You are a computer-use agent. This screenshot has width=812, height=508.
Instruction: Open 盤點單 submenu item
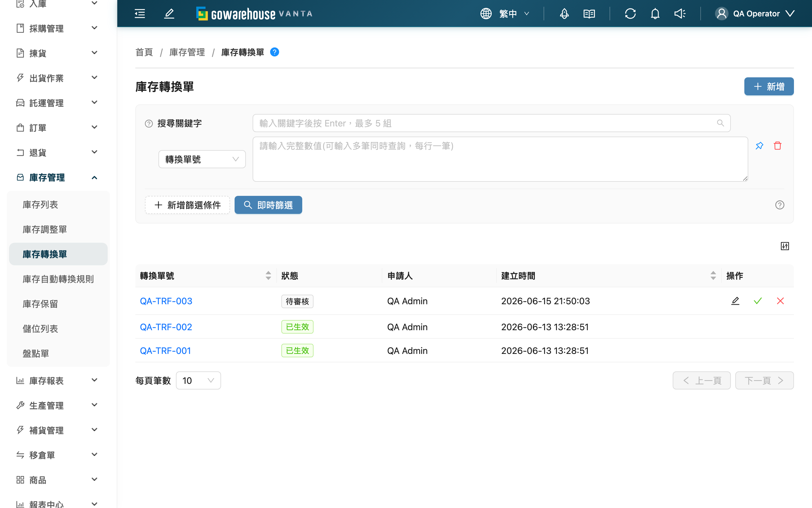coord(58,353)
